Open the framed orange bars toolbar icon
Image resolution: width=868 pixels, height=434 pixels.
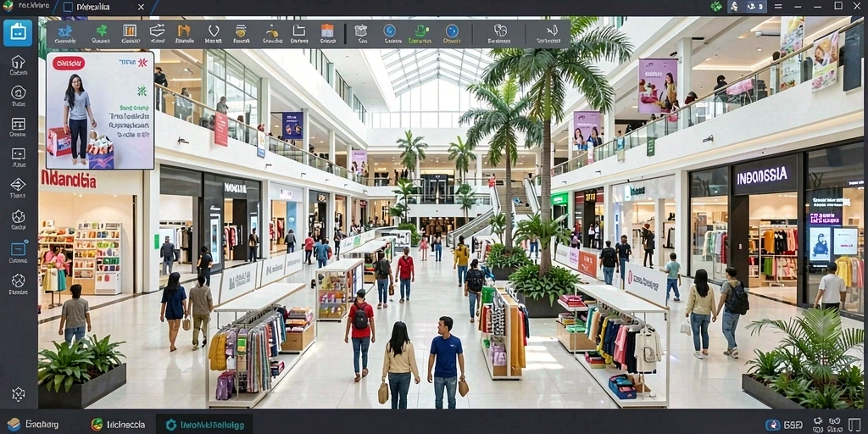pyautogui.click(x=130, y=31)
